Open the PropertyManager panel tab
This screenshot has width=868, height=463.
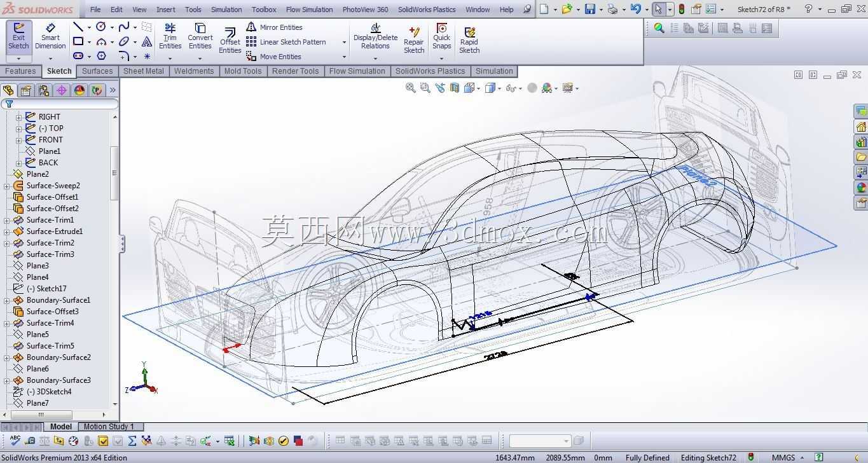tap(26, 90)
